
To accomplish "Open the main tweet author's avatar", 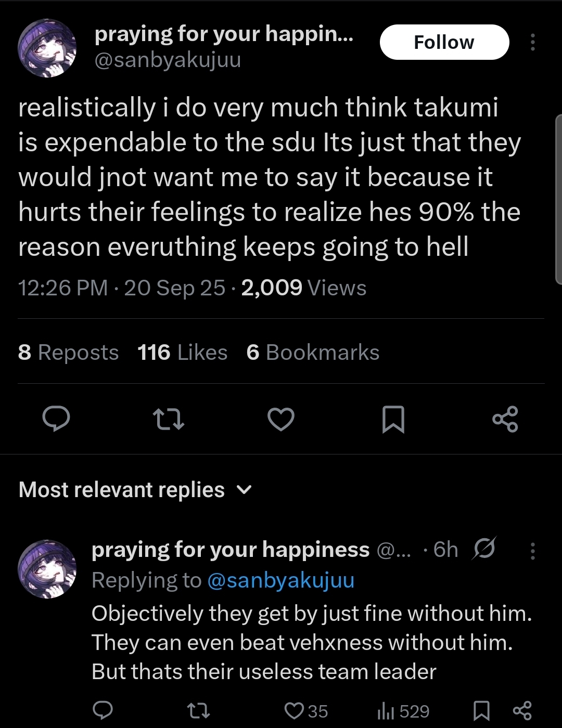I will tap(47, 48).
